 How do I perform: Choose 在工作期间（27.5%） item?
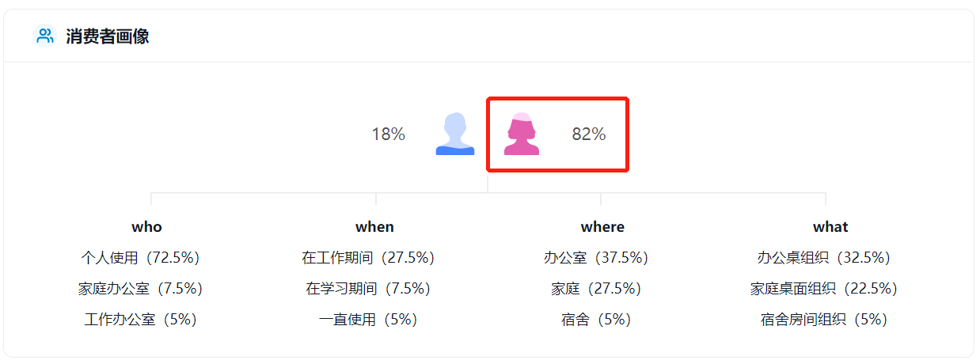368,258
